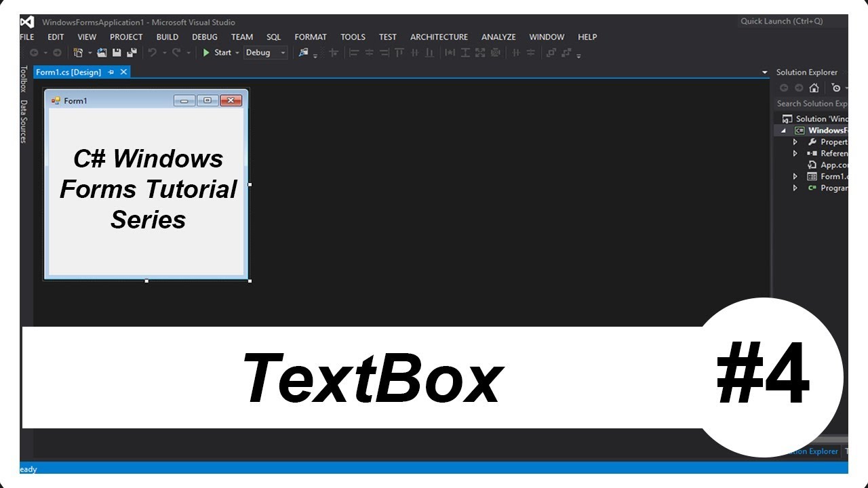Click the Align Middles layout icon

[x=414, y=53]
